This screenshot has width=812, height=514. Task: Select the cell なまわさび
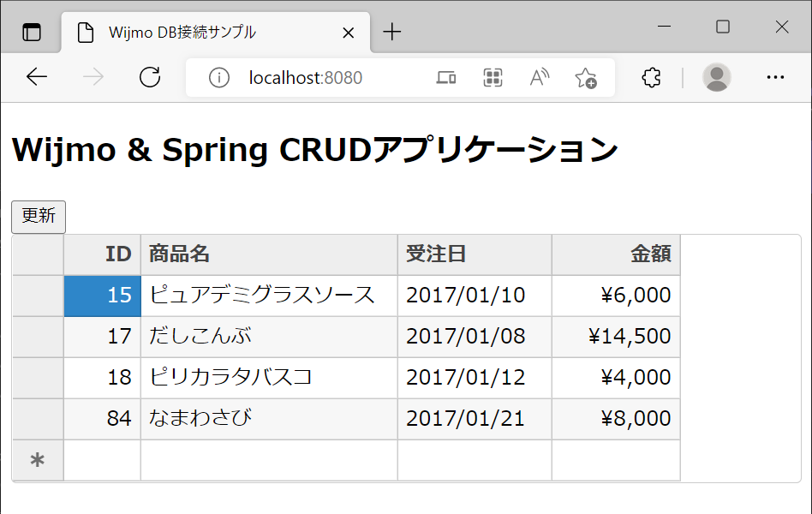point(269,419)
